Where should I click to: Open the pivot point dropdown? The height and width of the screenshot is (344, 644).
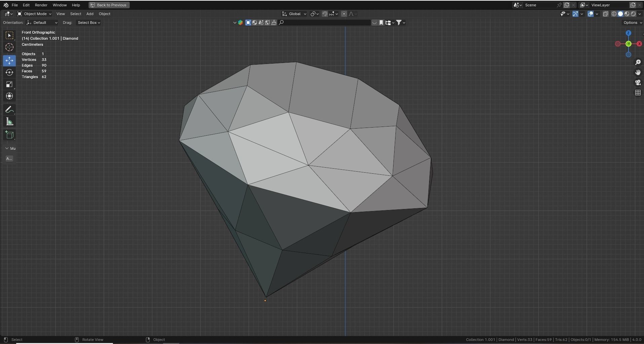point(315,14)
